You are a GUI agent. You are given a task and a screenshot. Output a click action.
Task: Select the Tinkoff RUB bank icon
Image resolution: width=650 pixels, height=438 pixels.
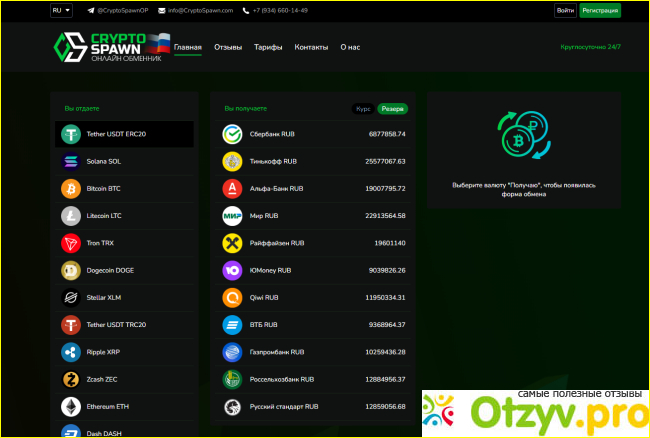[x=231, y=161]
